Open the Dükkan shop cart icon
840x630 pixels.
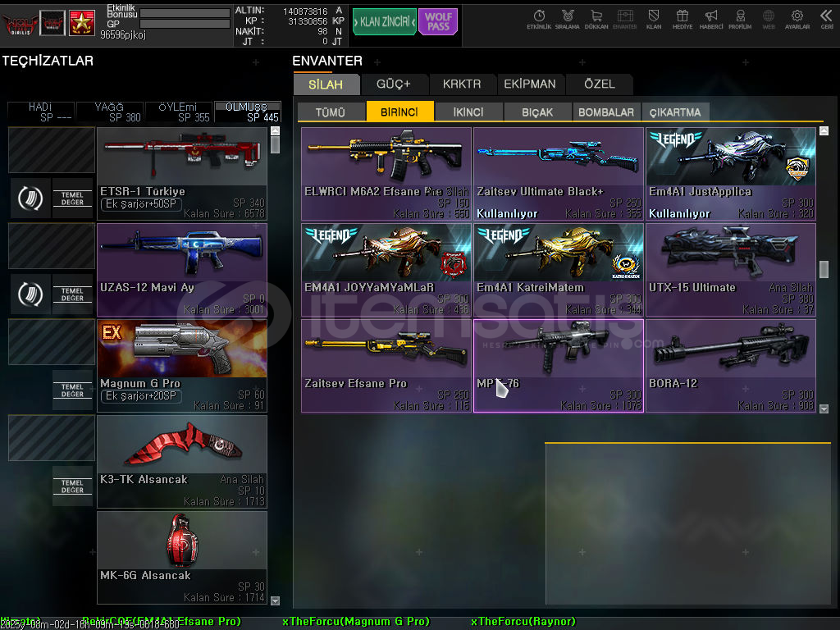click(x=596, y=20)
